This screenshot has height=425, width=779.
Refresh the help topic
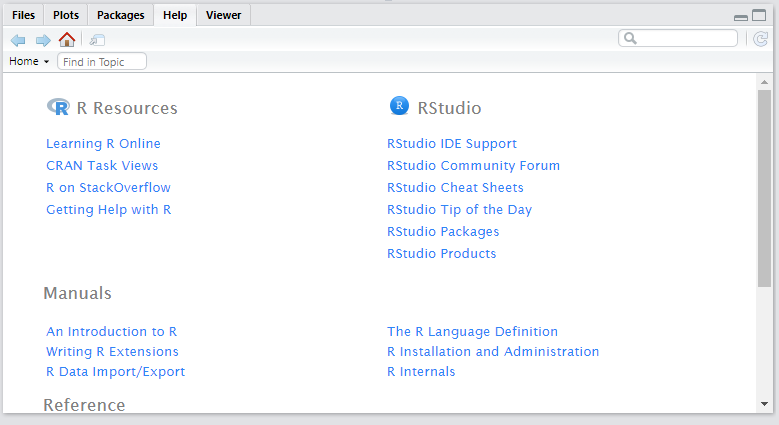click(x=760, y=39)
